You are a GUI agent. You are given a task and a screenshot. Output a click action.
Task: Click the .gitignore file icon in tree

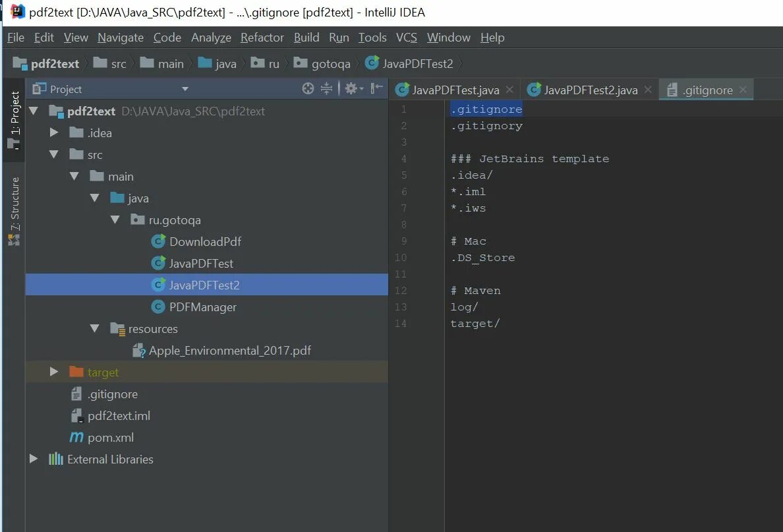click(x=76, y=394)
